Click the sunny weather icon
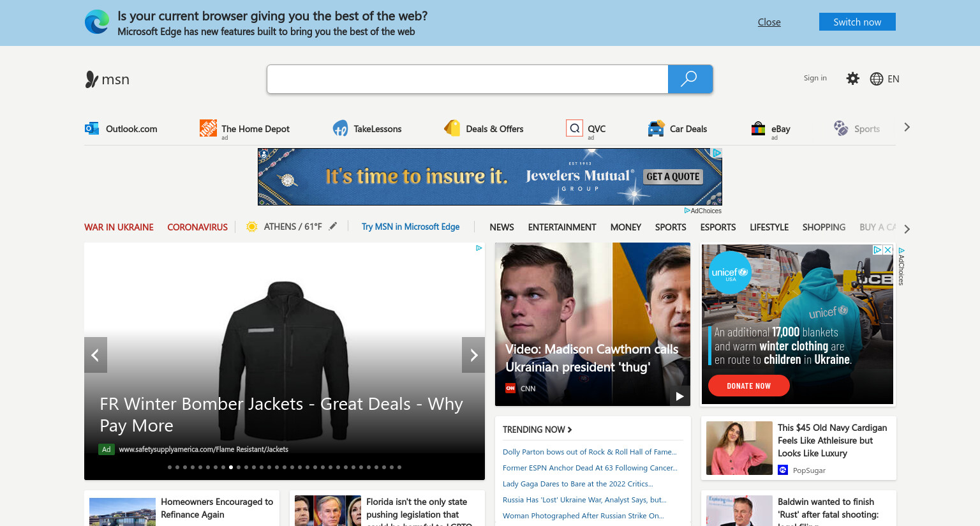This screenshot has width=980, height=526. pos(251,227)
